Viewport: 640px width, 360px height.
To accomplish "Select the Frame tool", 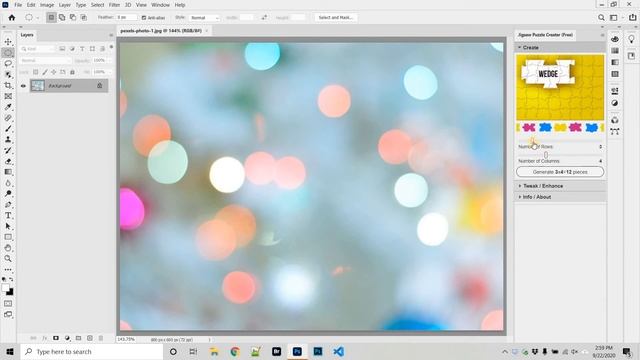I will click(8, 96).
